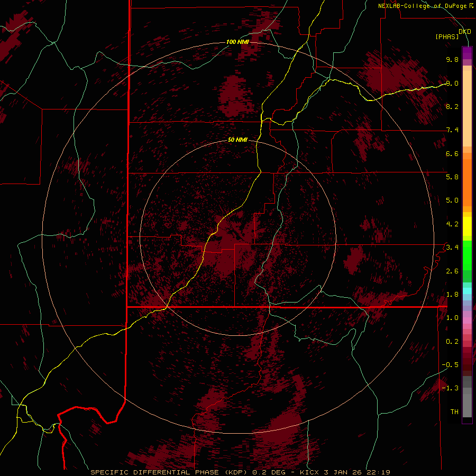The height and width of the screenshot is (476, 476).
Task: Click the 9.0 scale value
Action: (x=452, y=83)
